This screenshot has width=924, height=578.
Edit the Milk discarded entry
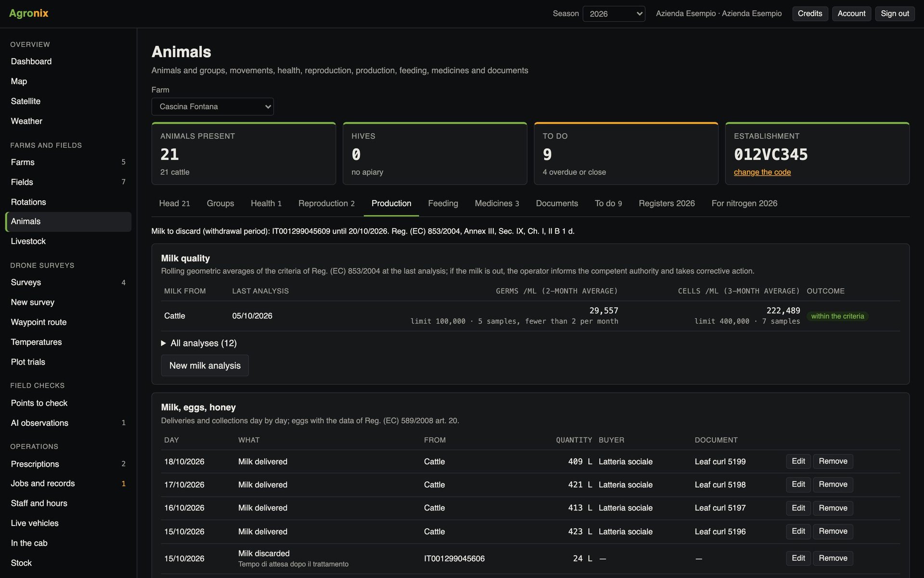point(798,558)
